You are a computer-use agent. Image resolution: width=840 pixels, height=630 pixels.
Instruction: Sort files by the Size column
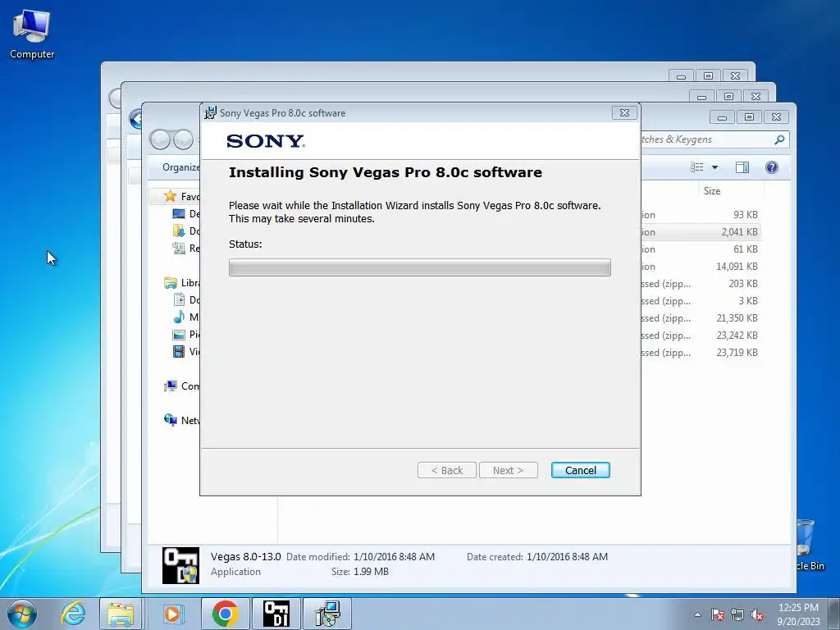711,190
